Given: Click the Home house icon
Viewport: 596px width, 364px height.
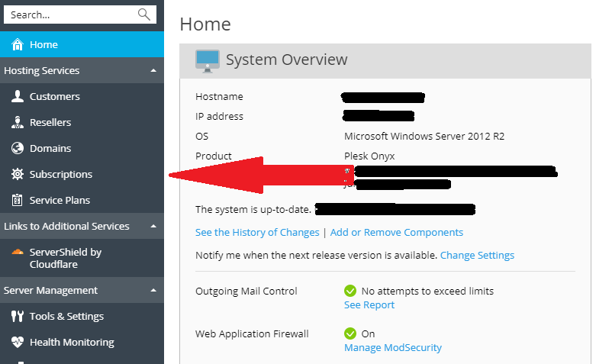Looking at the screenshot, I should pyautogui.click(x=18, y=44).
